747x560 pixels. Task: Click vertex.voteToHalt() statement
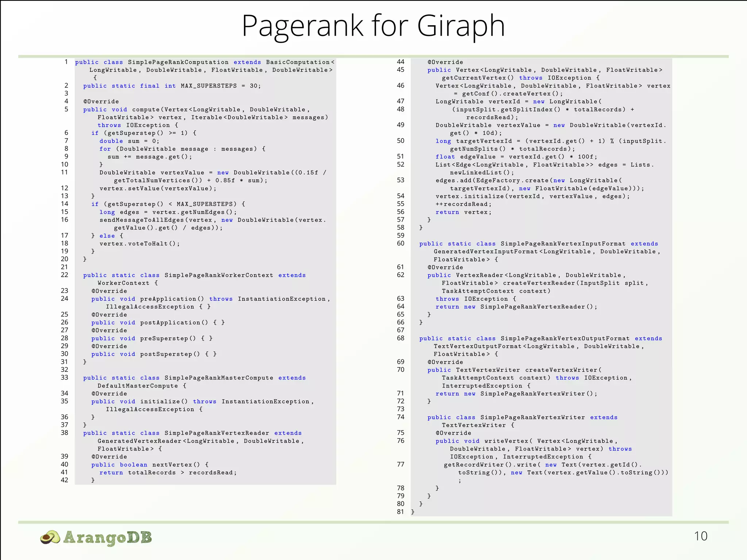coord(140,244)
